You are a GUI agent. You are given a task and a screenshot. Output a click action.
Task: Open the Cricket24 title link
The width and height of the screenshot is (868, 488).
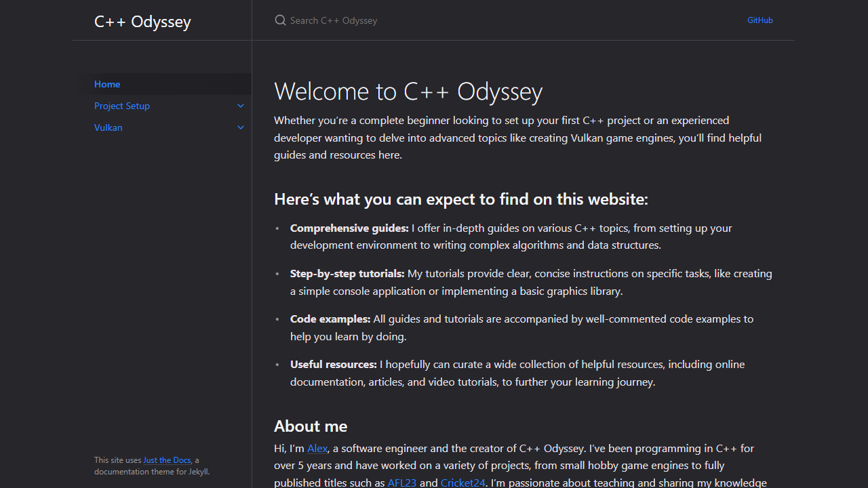pos(462,482)
